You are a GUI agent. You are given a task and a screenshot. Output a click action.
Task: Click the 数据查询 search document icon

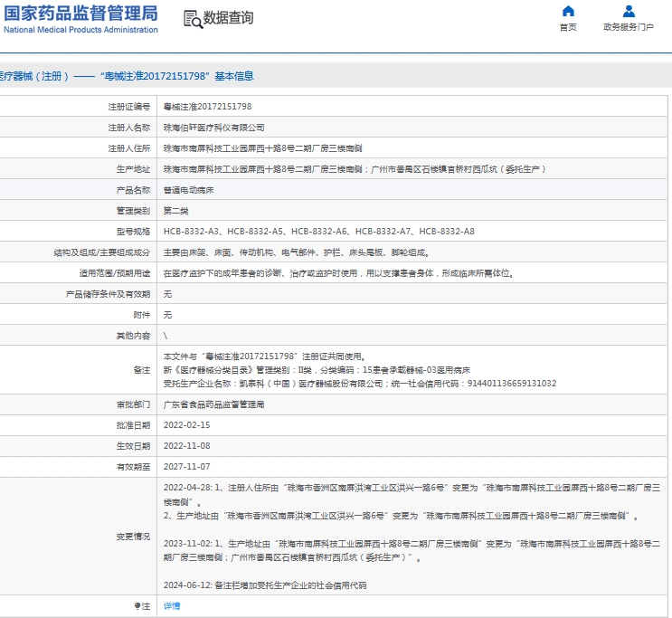click(193, 19)
